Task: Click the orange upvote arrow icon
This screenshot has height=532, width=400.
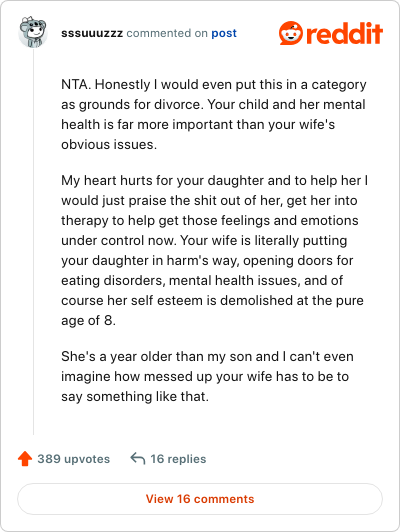Action: 25,459
